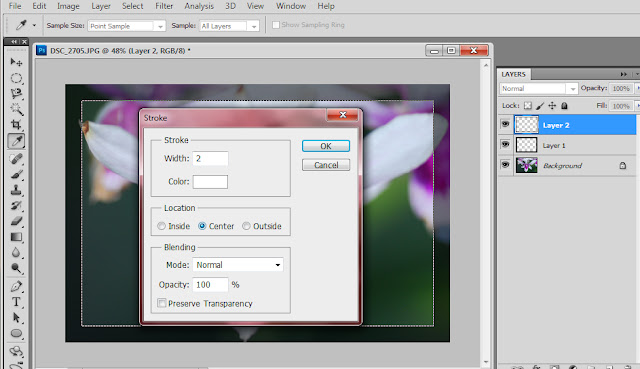Enable Show Sampling Ring checkbox
Viewport: 640px width, 369px height.
tap(276, 25)
